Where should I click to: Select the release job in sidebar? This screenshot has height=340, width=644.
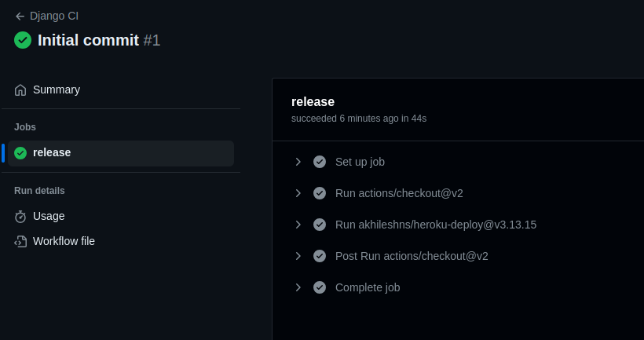52,152
